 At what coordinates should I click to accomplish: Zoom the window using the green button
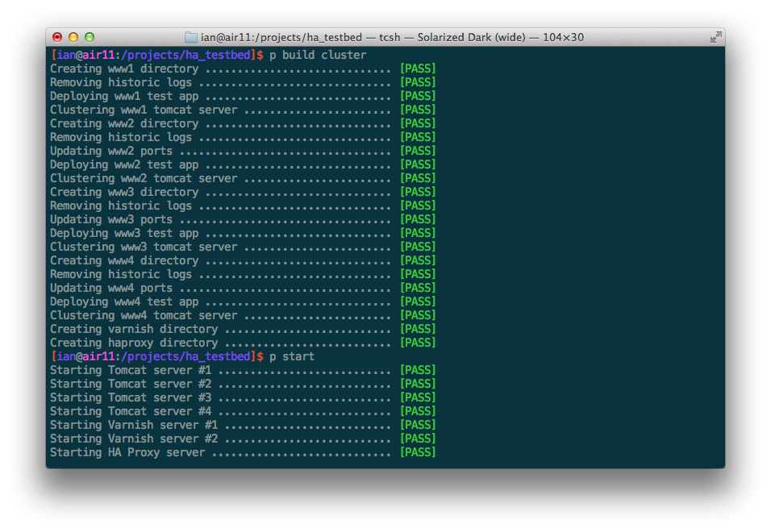pos(90,37)
